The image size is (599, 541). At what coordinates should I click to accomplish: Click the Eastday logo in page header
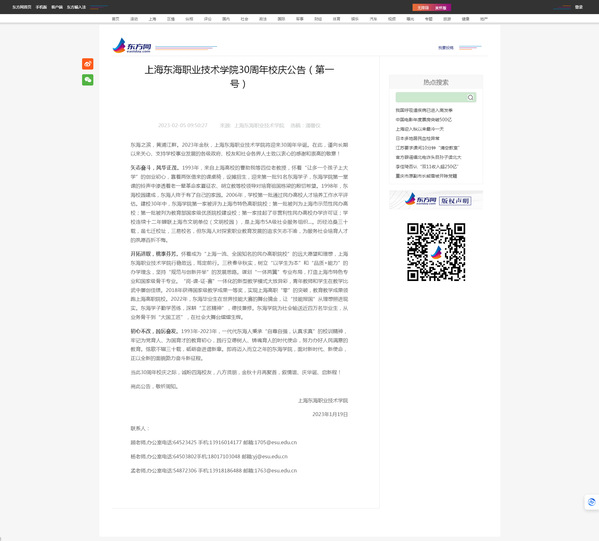coord(132,46)
